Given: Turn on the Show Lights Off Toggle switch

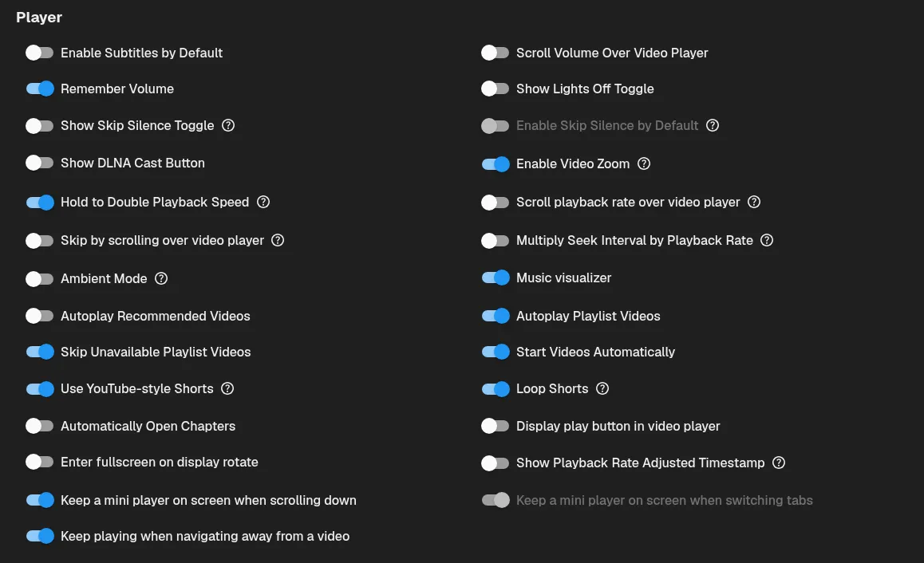Looking at the screenshot, I should 495,89.
